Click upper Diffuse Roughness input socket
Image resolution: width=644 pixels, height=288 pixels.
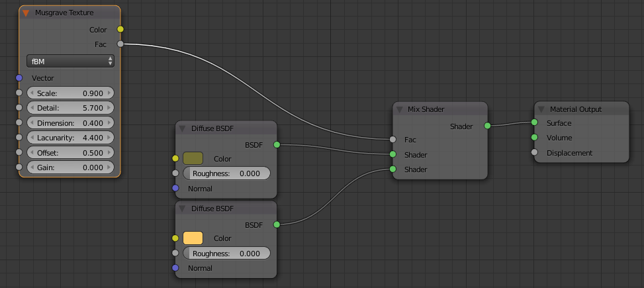point(175,173)
